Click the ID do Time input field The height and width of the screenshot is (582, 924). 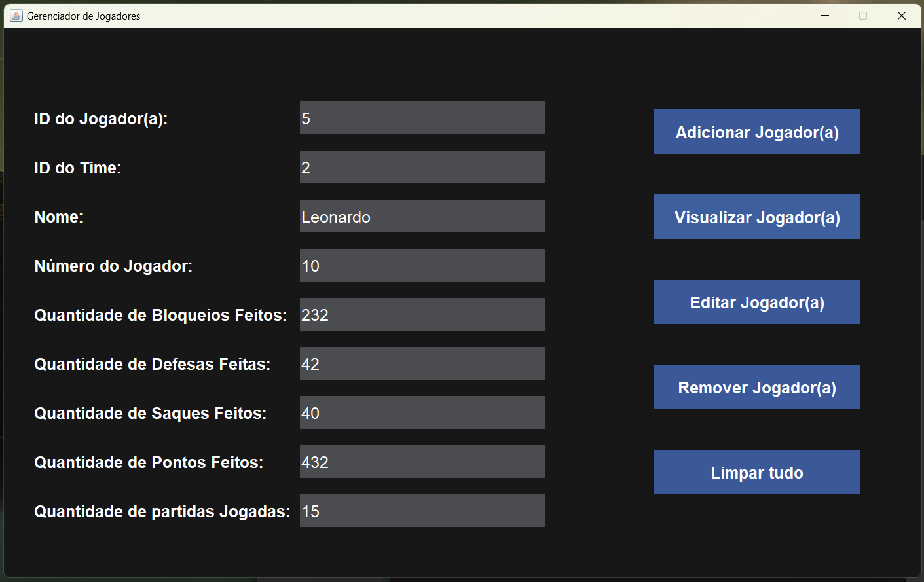point(422,167)
